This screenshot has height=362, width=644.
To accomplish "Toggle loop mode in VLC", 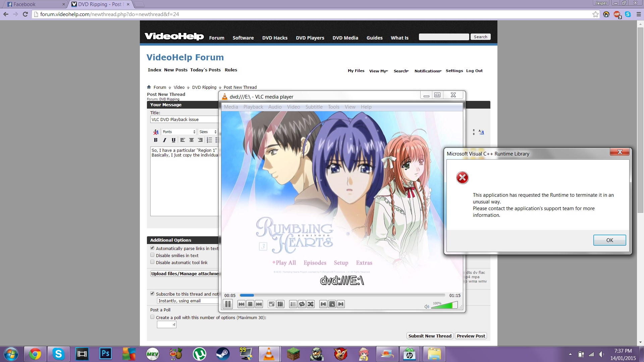I will [x=302, y=304].
